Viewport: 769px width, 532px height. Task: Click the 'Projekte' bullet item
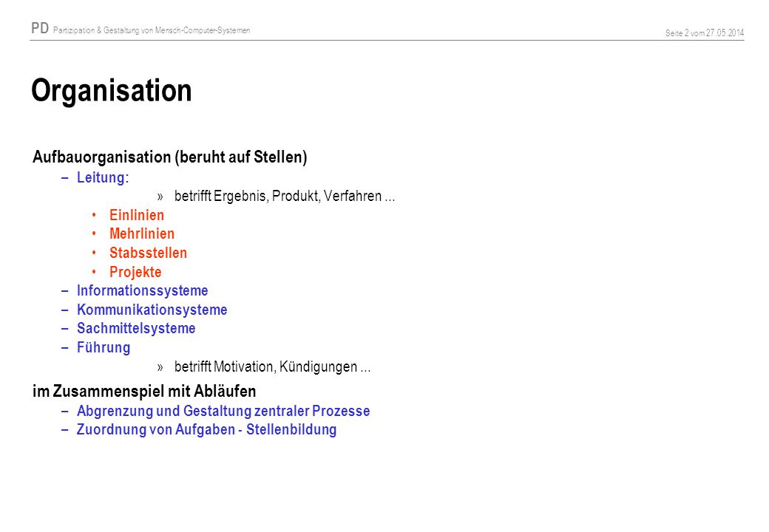click(x=135, y=272)
